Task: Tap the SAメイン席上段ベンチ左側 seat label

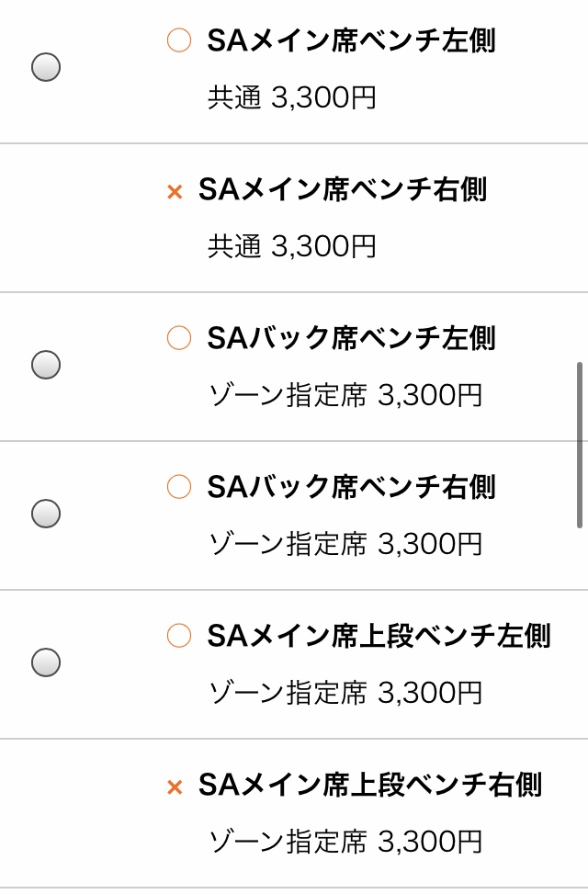Action: 379,636
